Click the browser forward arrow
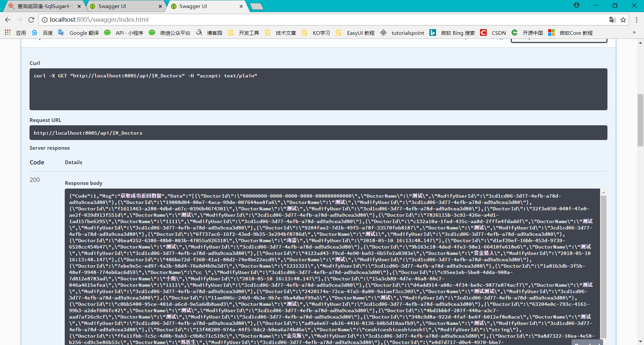Screen dimensions: 644x345 point(19,20)
